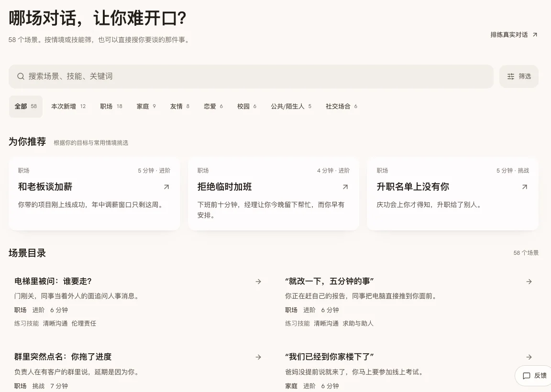Click 清晰沟通 tag under 就改一下

click(326, 324)
